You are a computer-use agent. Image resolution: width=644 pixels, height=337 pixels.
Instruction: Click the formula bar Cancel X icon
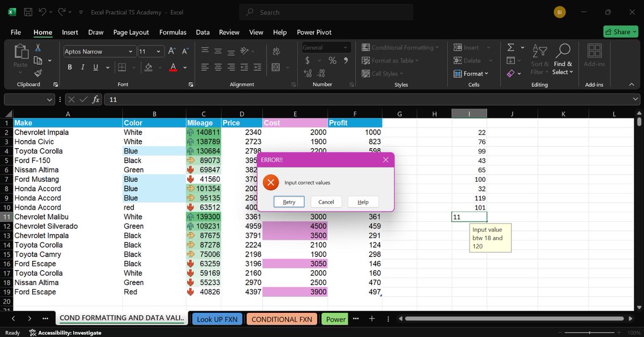(x=72, y=99)
